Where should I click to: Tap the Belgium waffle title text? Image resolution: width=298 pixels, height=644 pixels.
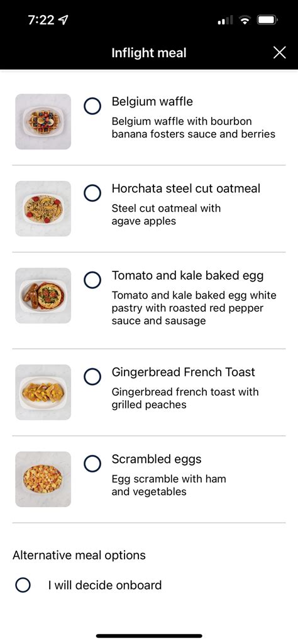[x=152, y=101]
